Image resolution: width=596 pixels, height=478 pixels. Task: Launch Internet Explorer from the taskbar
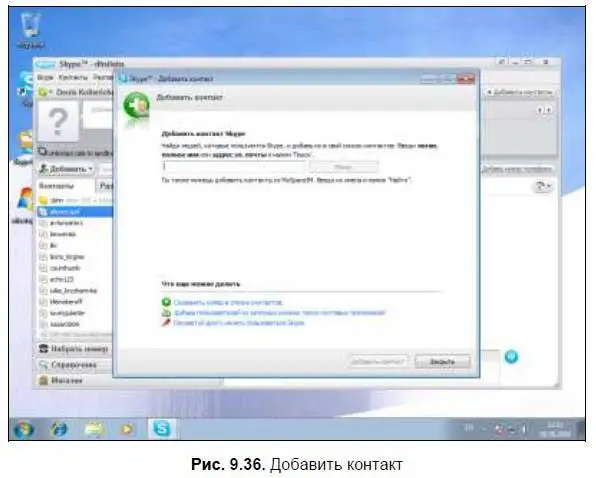(x=59, y=429)
